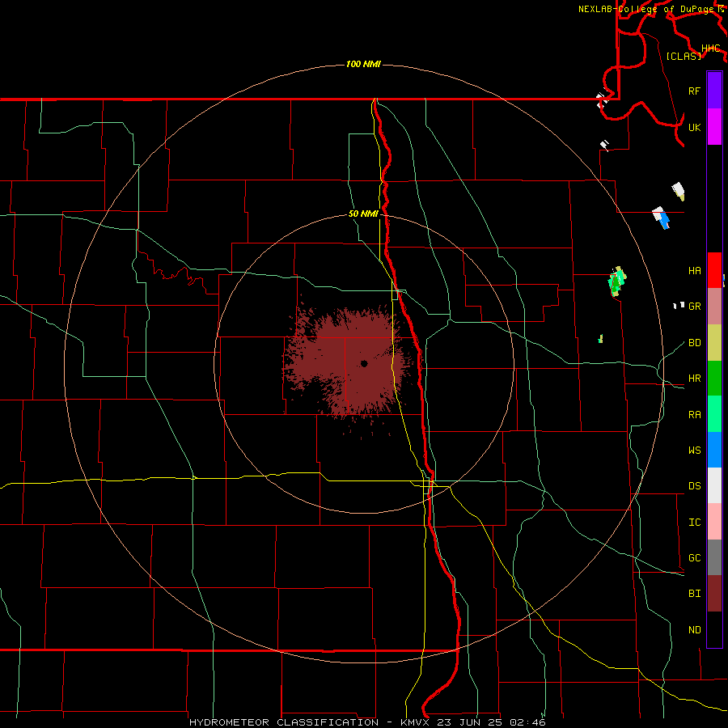
Task: Click the HR dark green legend swatch
Action: click(x=714, y=379)
